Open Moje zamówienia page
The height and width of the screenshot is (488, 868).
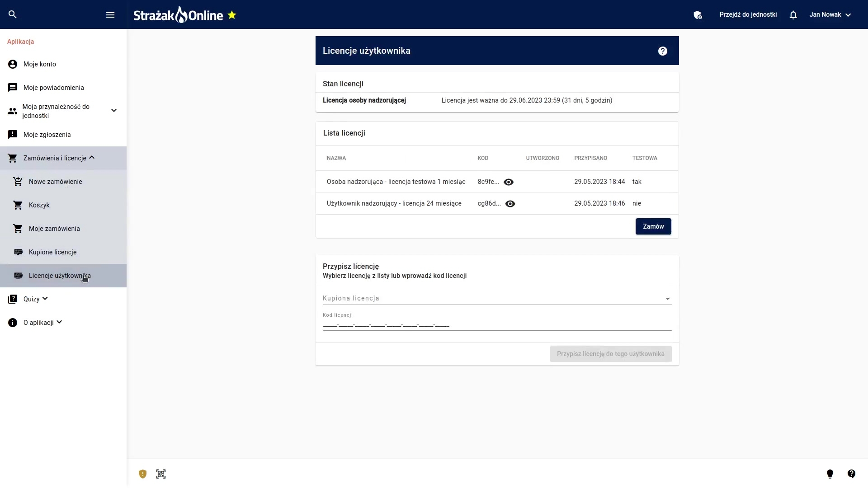(x=63, y=229)
